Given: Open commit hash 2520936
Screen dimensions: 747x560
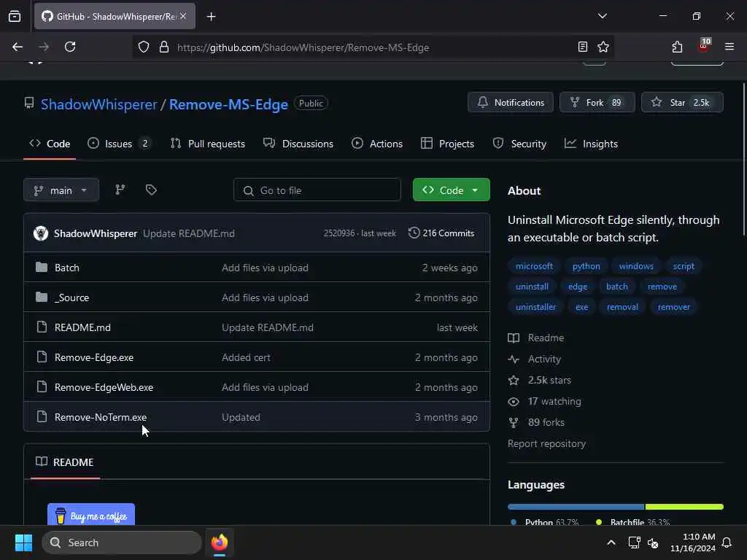Looking at the screenshot, I should click(338, 233).
